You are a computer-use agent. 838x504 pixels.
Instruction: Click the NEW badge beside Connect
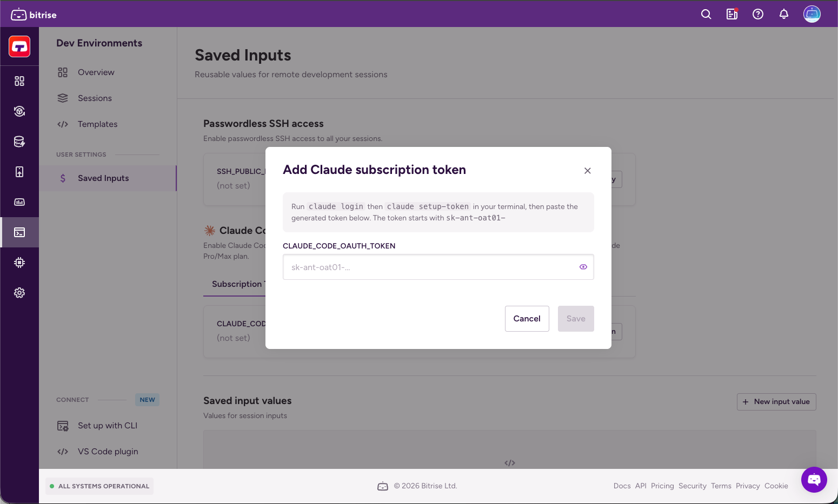(147, 400)
